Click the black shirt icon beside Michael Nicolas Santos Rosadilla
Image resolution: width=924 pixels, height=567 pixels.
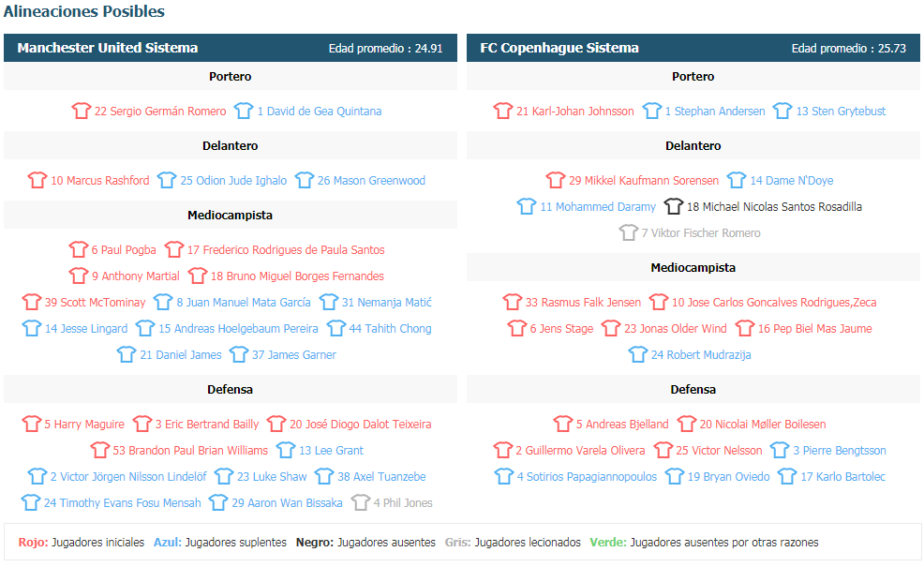674,206
